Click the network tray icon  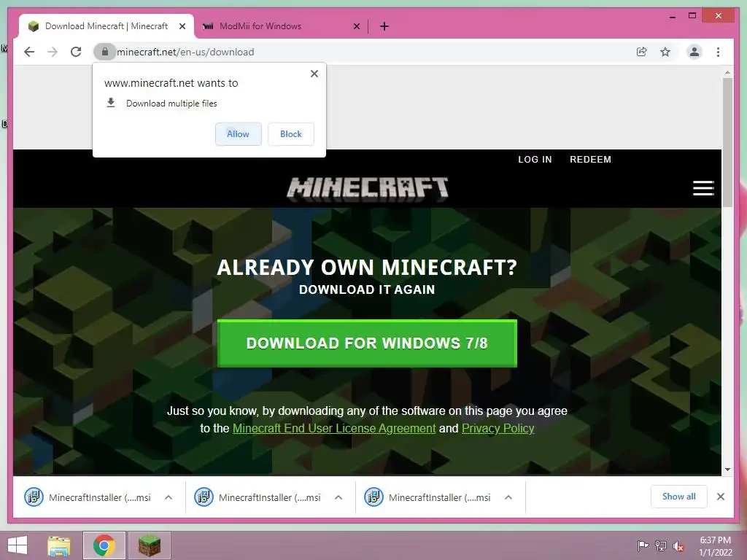coord(660,545)
